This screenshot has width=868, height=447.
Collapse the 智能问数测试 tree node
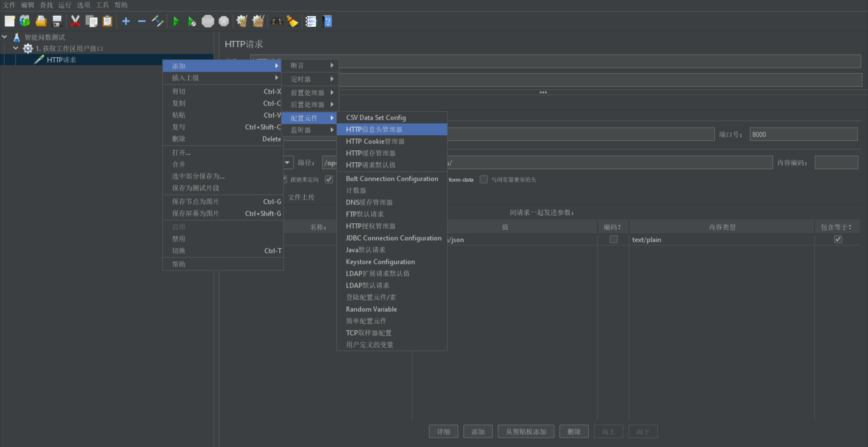(x=4, y=37)
